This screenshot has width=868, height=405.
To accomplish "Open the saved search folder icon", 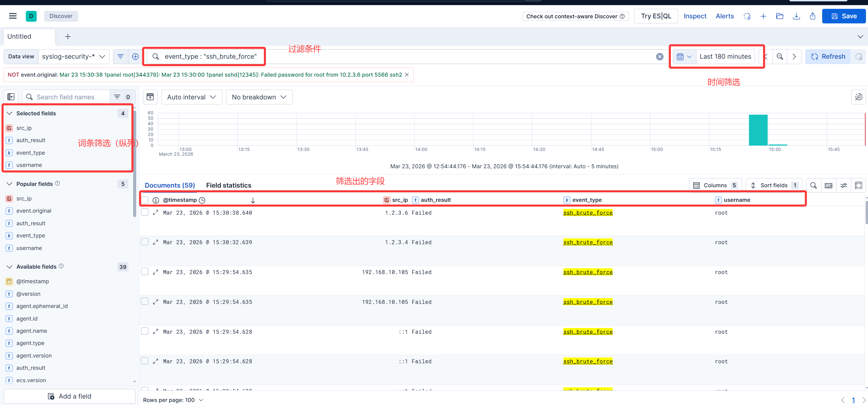I will pyautogui.click(x=780, y=16).
